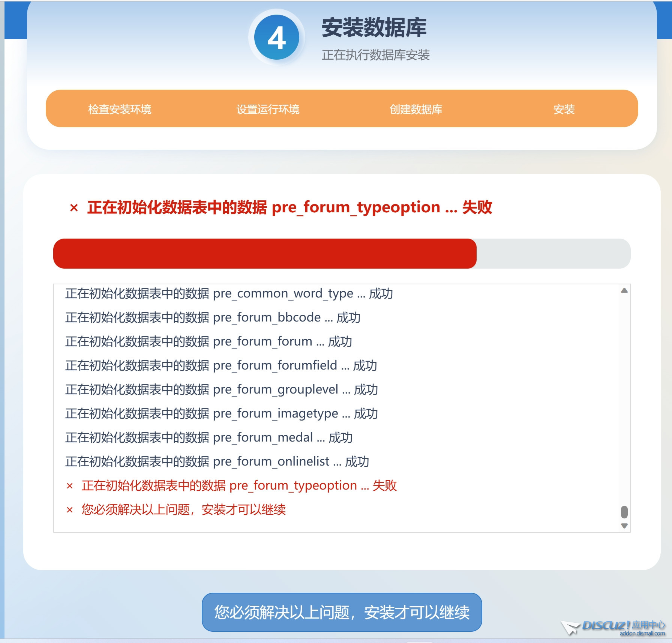The image size is (672, 643).
Task: Click the red failure heading text
Action: coord(289,207)
